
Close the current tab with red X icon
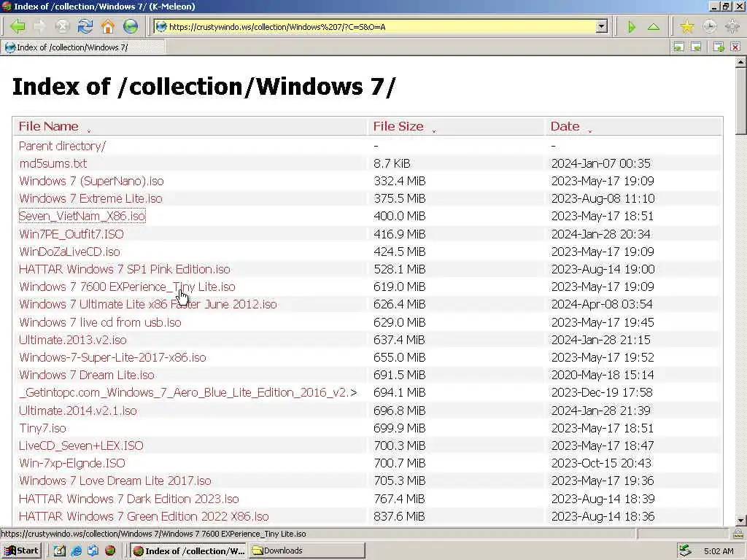735,47
